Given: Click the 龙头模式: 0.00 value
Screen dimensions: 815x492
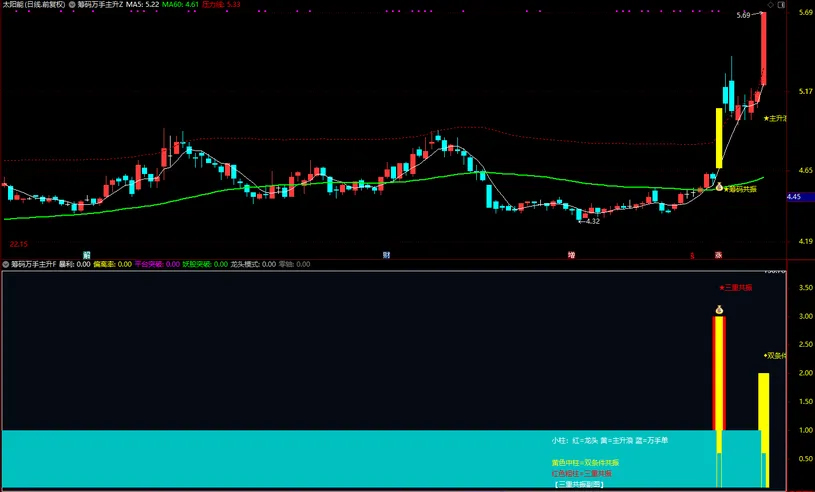Looking at the screenshot, I should coord(253,264).
